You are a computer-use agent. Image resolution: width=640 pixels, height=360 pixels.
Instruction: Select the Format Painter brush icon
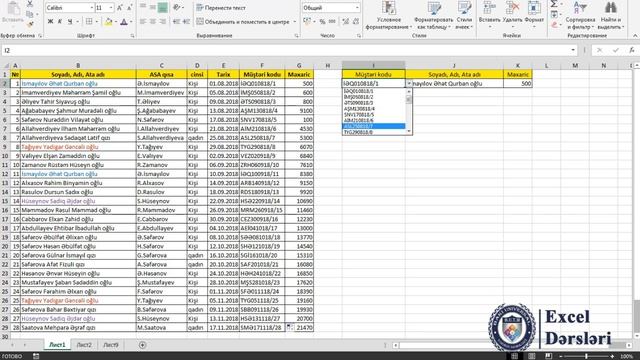pyautogui.click(x=30, y=24)
